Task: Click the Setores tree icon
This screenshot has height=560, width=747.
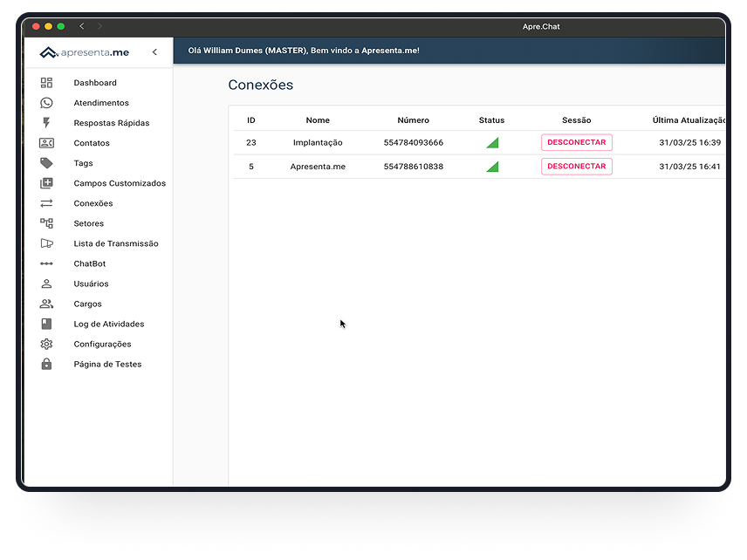Action: pos(46,223)
